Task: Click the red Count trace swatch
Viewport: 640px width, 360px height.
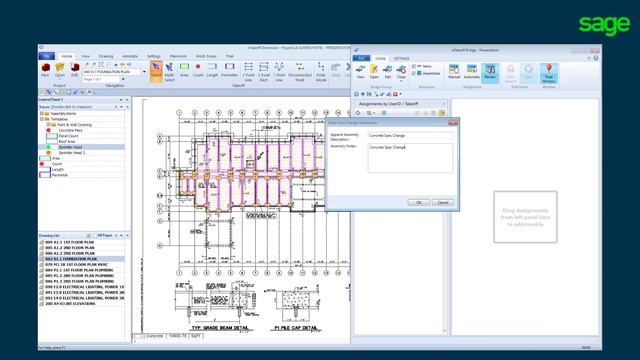Action: click(x=42, y=164)
